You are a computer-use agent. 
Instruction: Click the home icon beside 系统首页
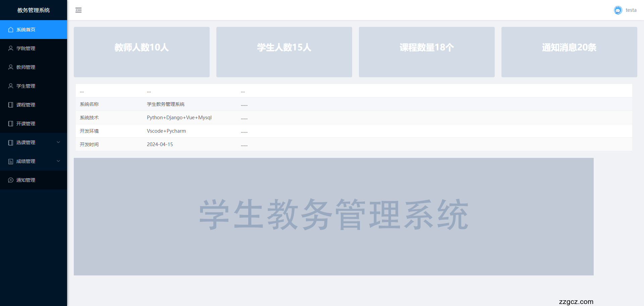click(11, 30)
